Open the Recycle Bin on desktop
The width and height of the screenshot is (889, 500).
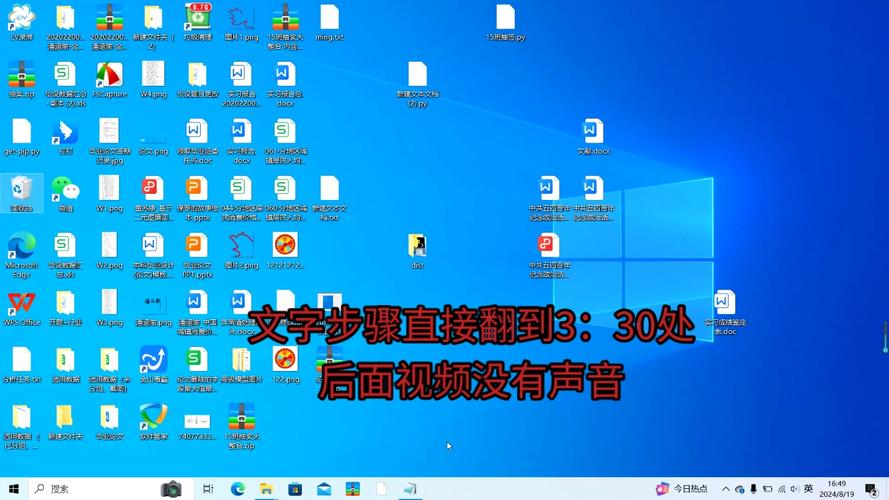22,194
